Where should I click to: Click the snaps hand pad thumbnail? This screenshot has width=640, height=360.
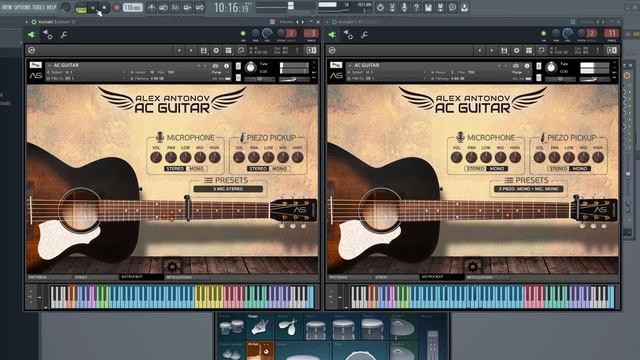[x=260, y=327]
